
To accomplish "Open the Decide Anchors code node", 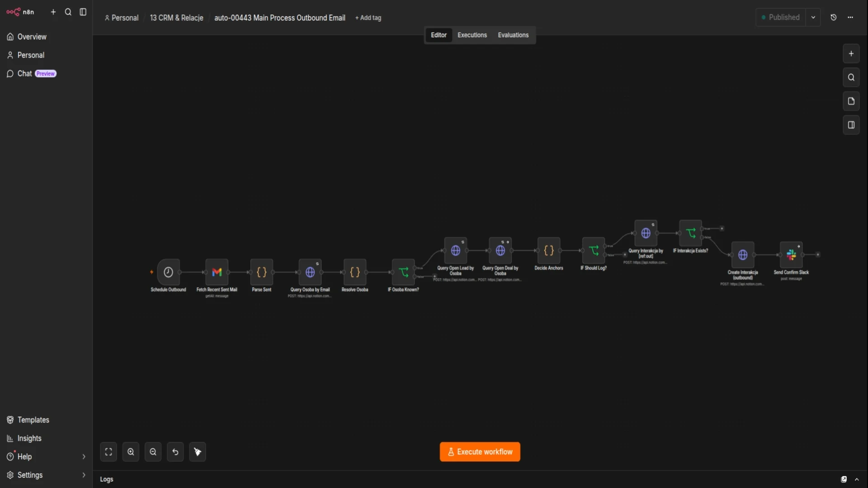I will tap(549, 250).
